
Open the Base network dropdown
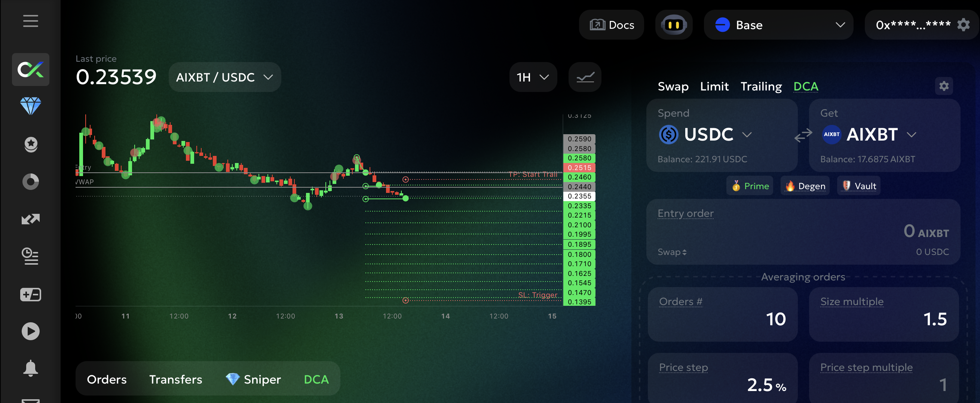point(778,25)
